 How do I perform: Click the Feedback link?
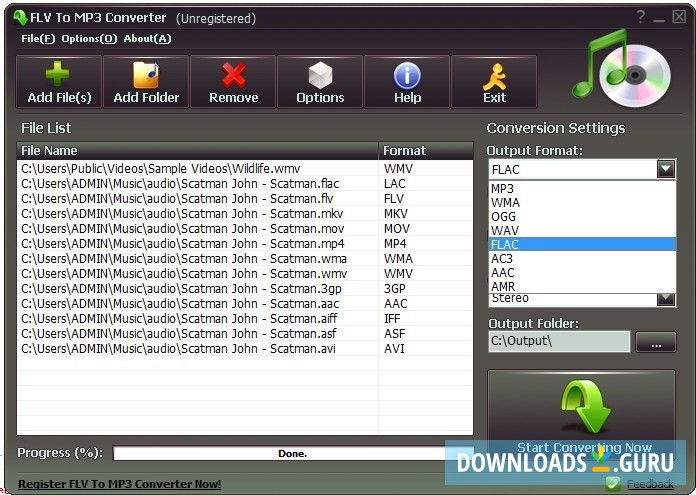pos(650,484)
